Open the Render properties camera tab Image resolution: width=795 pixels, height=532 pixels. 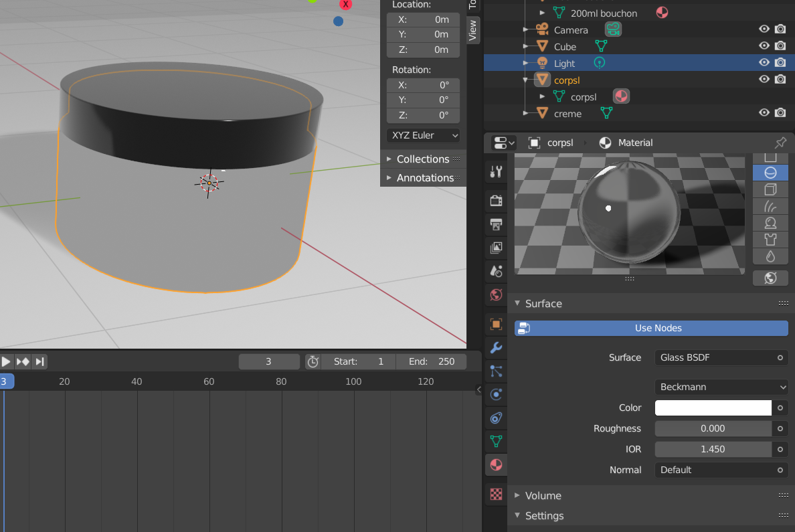click(x=497, y=200)
